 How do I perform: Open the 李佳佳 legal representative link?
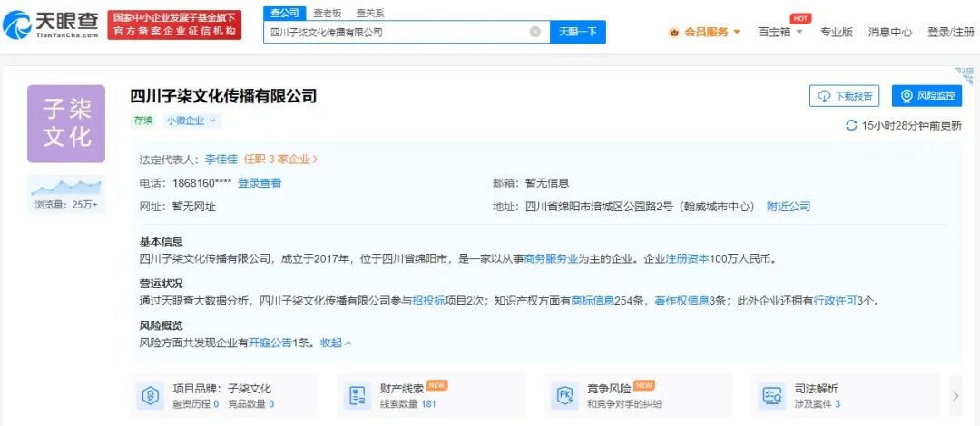pyautogui.click(x=221, y=159)
